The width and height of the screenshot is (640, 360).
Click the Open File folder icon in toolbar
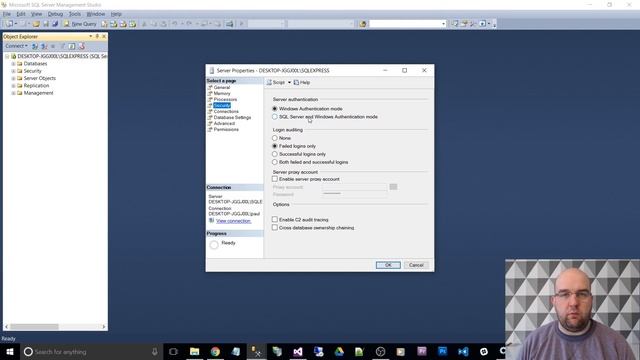coord(36,24)
